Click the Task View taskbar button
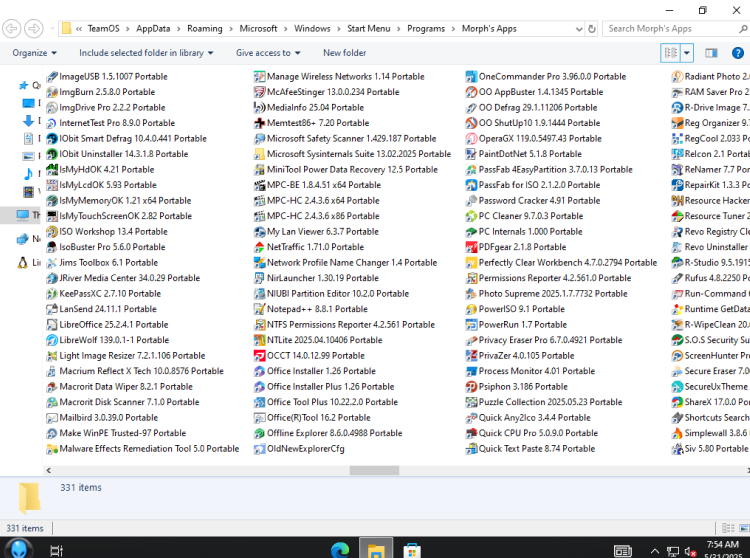The image size is (750, 558). tap(56, 551)
